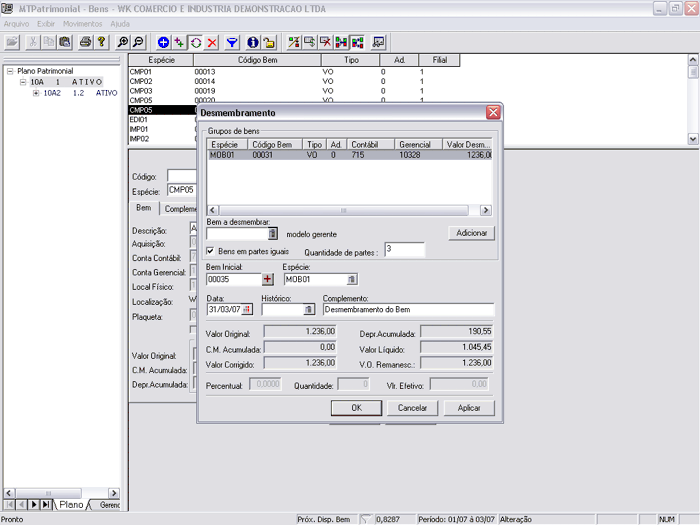Click the blue plus add-record icon
This screenshot has height=525, width=700.
pyautogui.click(x=164, y=42)
